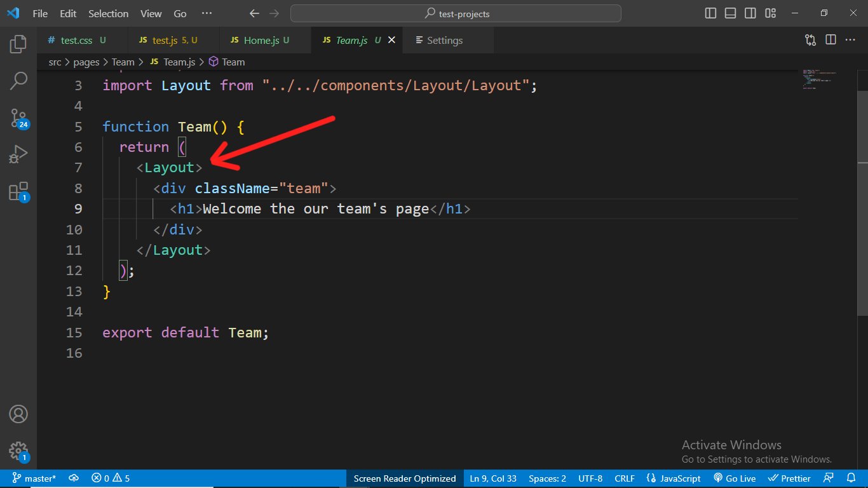Toggle the Secondary Side Bar
This screenshot has width=868, height=488.
tap(750, 13)
